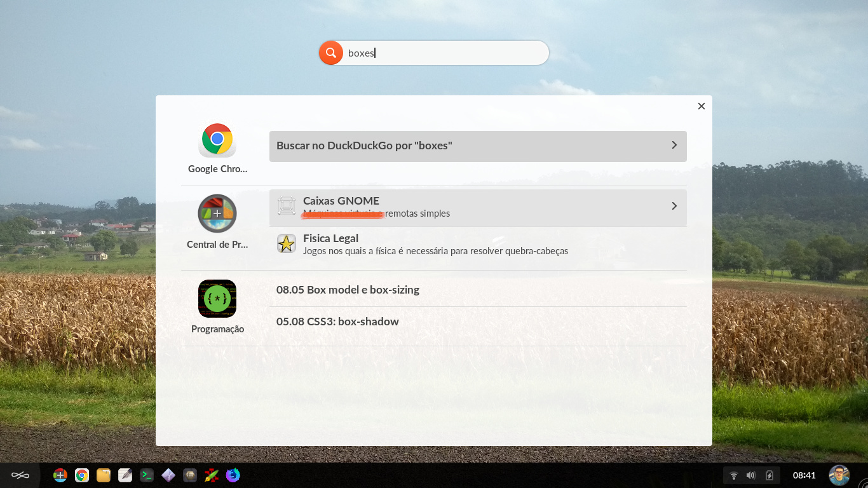This screenshot has height=488, width=868.
Task: Click the Endless infinity logo in taskbar
Action: pyautogui.click(x=20, y=475)
